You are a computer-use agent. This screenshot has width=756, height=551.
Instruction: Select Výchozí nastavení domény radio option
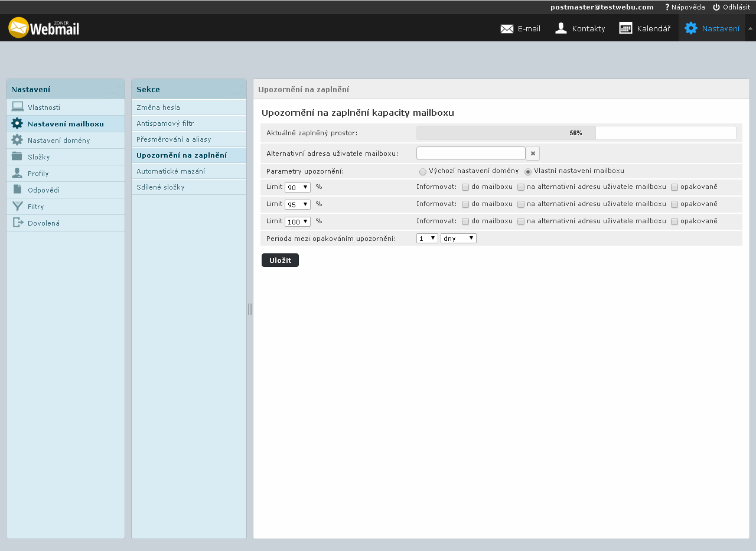pos(422,172)
